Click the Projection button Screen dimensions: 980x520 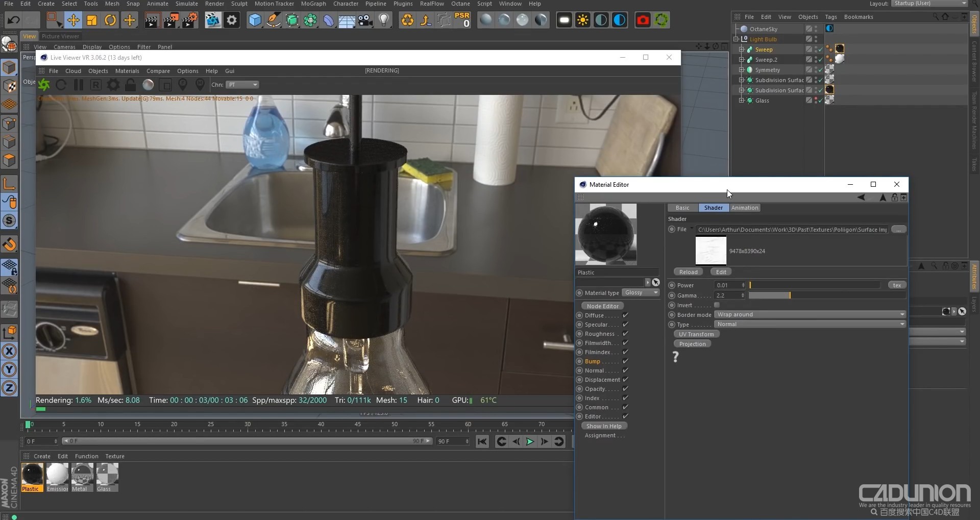tap(692, 344)
